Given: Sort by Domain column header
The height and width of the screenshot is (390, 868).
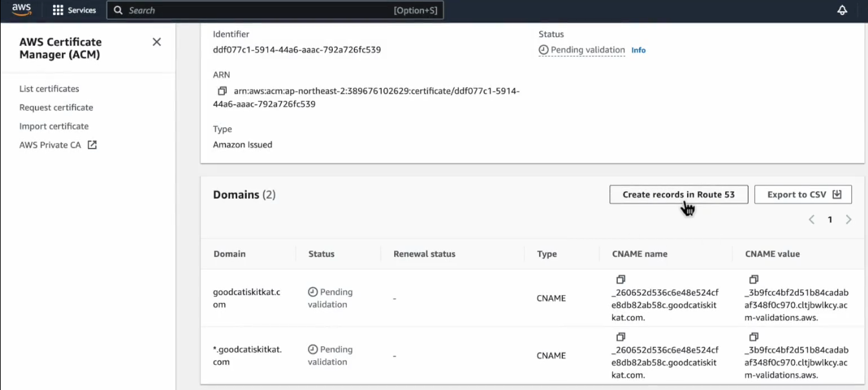Looking at the screenshot, I should 229,254.
